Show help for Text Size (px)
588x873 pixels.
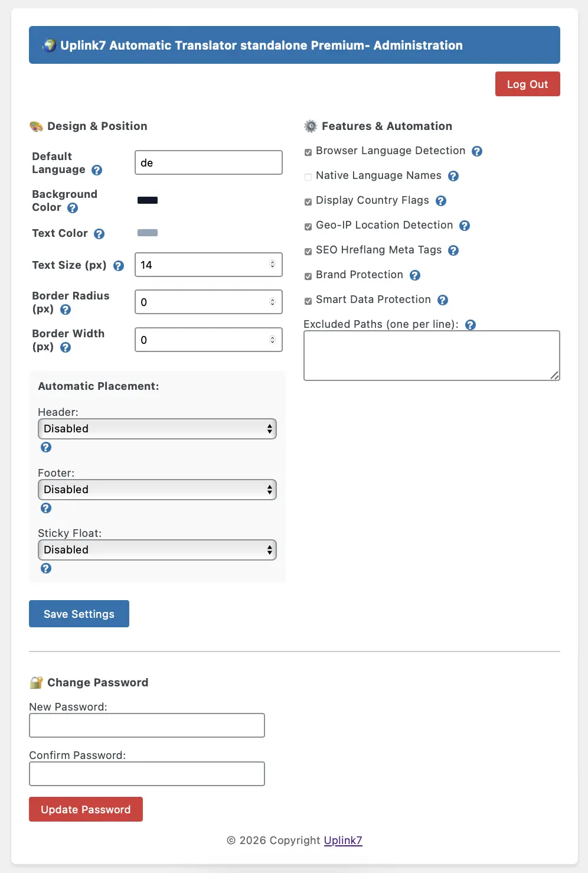pyautogui.click(x=119, y=266)
